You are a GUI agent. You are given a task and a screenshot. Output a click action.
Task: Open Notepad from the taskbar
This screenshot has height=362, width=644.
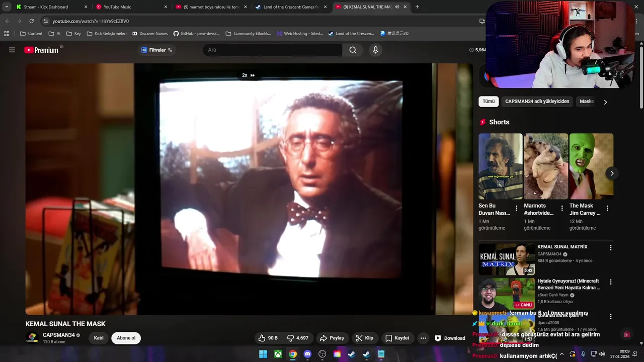381,354
